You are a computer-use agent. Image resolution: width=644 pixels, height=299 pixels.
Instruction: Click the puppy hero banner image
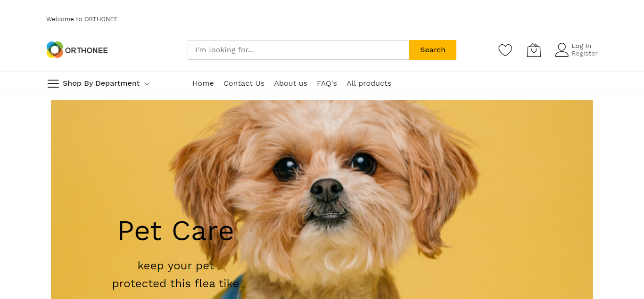click(322, 199)
